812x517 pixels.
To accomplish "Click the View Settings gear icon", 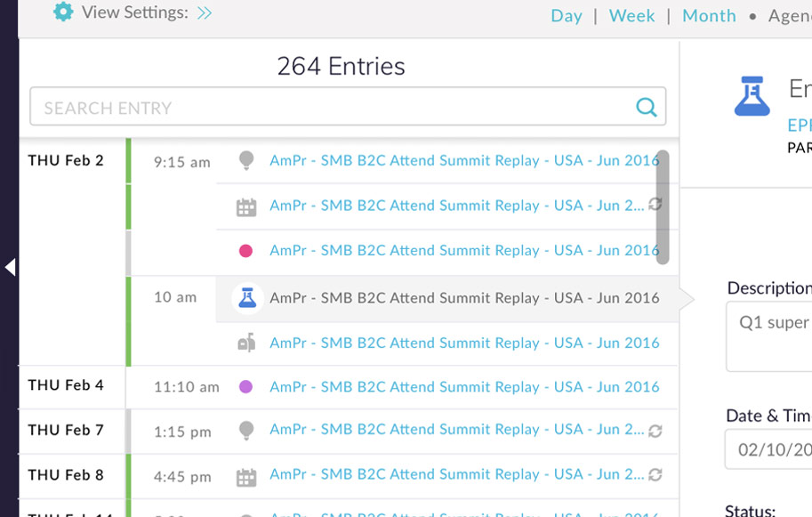I will tap(63, 12).
